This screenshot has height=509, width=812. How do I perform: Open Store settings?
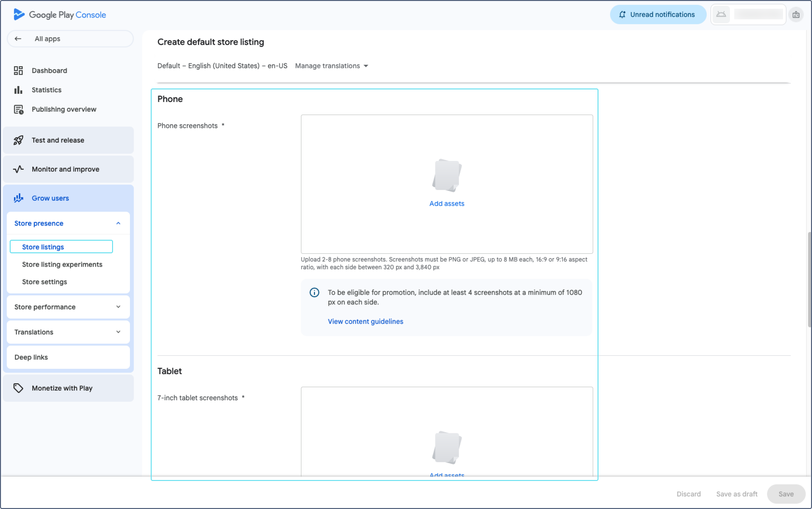point(44,282)
